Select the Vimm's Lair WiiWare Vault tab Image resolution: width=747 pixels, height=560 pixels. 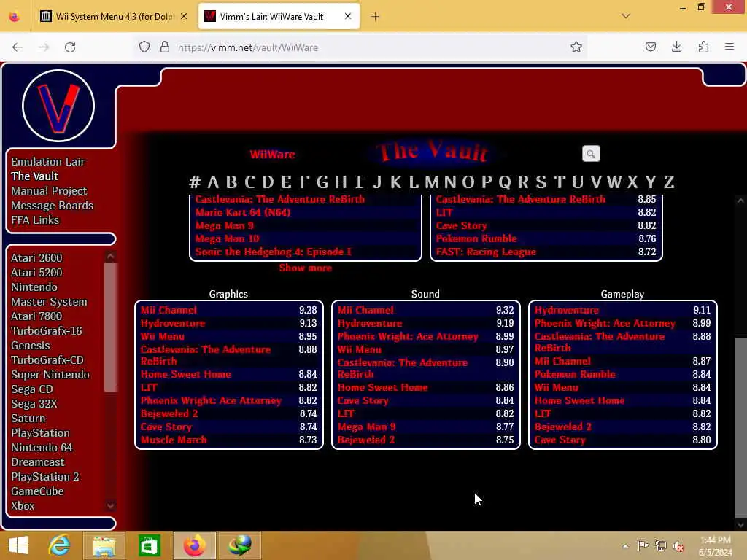tap(279, 17)
